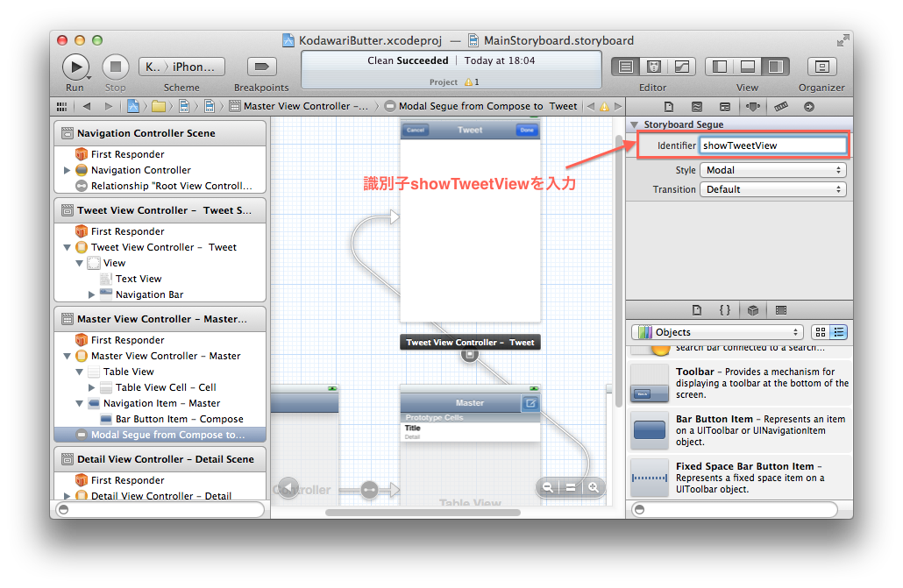Expand the Table View Cell – Cell item
The image size is (903, 588).
pyautogui.click(x=91, y=387)
